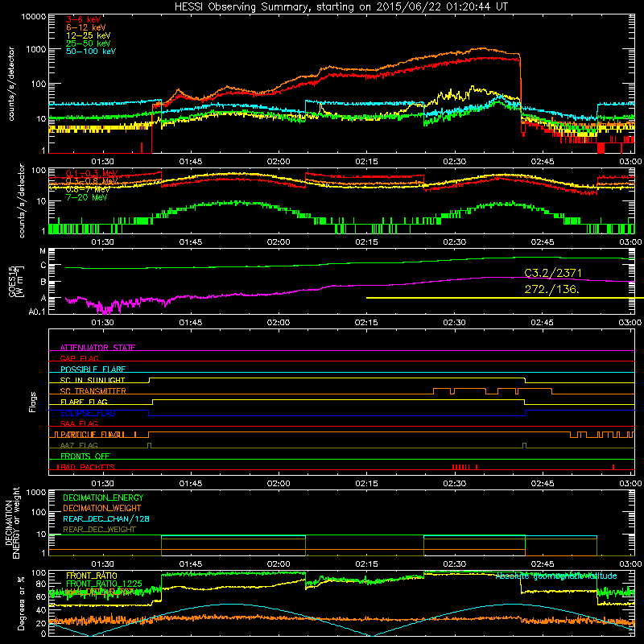Click the '12-25 keV' yellow legend label
The image size is (644, 644).
[89, 35]
